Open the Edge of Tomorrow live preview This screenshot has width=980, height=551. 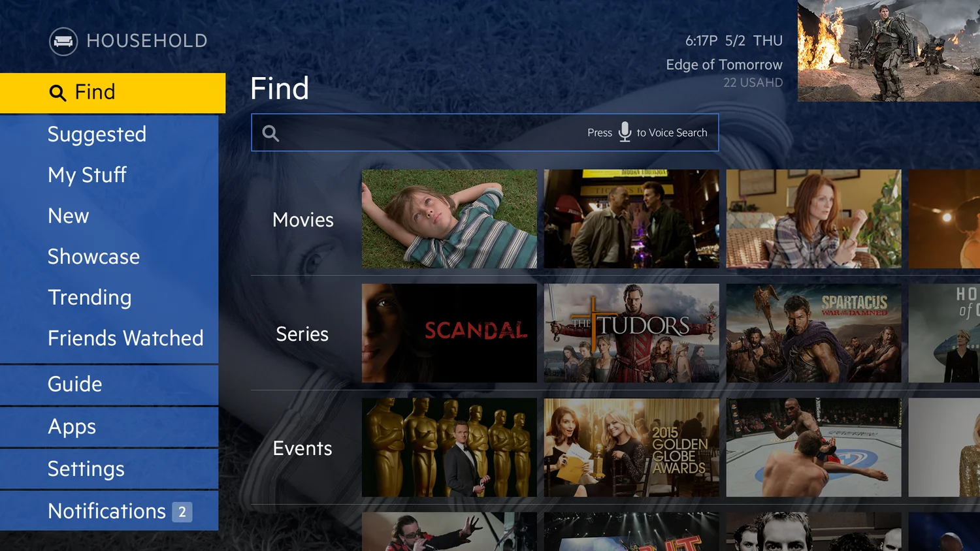point(889,50)
